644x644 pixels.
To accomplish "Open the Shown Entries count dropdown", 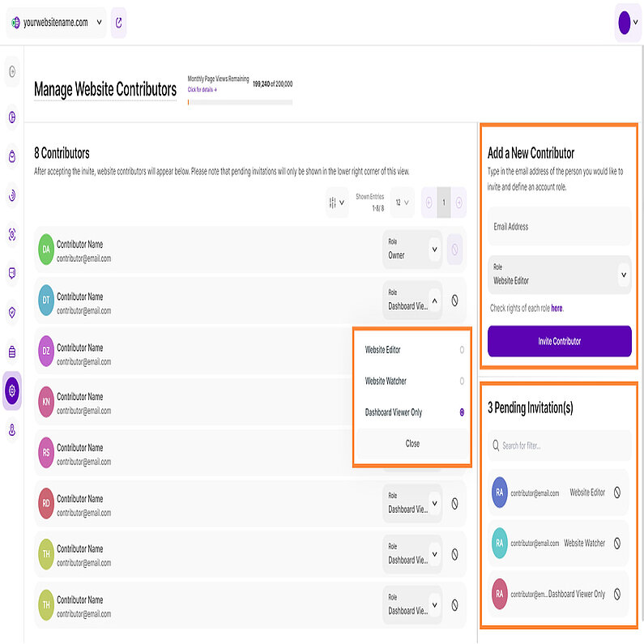I will click(402, 203).
